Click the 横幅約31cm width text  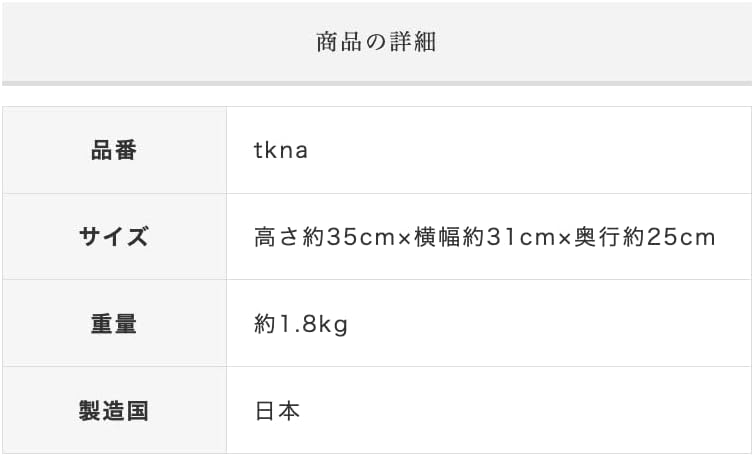click(485, 237)
